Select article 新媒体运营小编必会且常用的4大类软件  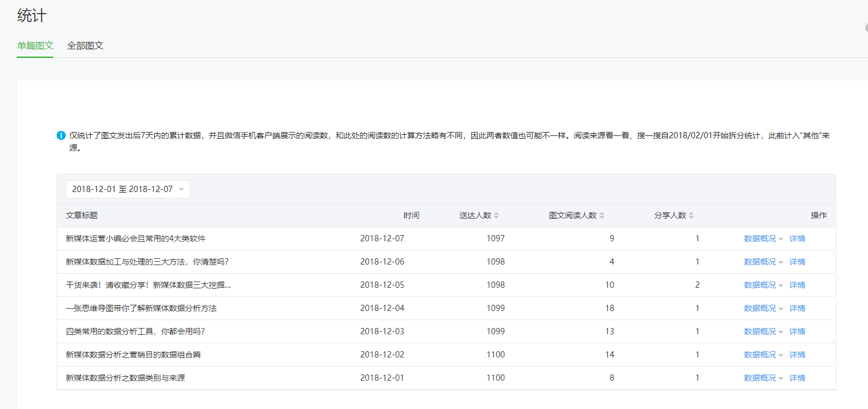(135, 238)
